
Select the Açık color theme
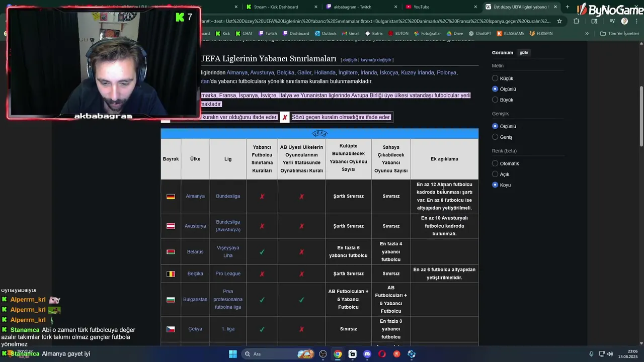coord(495,174)
